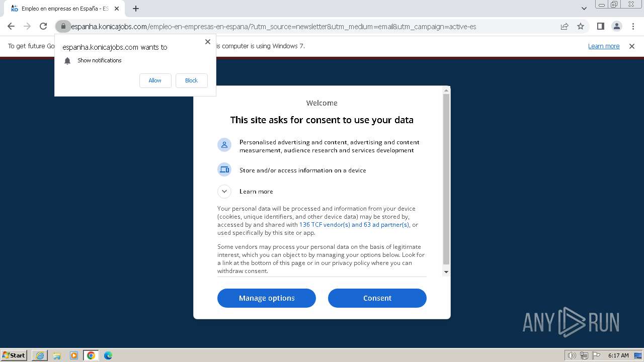This screenshot has height=362, width=644.
Task: Click the consent dialog scrollbar thumb
Action: click(x=446, y=179)
